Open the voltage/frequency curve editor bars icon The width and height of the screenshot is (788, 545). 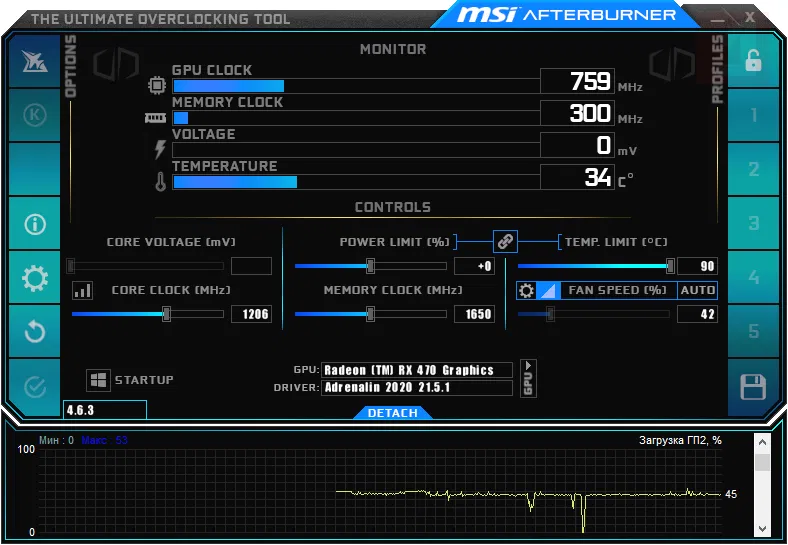82,290
